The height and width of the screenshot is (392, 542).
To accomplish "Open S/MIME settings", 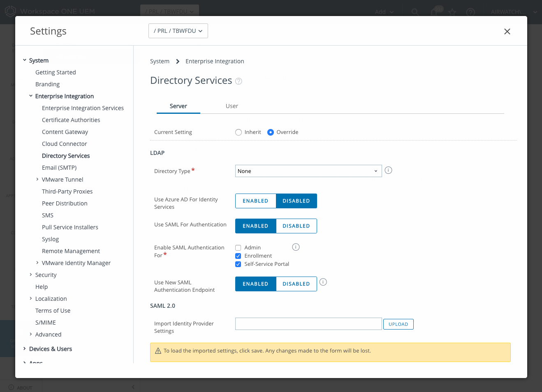I will click(x=46, y=323).
